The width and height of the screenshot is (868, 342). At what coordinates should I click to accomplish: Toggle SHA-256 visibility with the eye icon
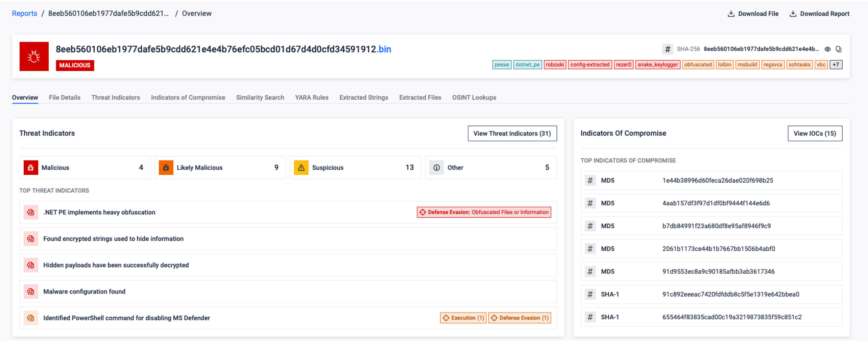tap(827, 49)
